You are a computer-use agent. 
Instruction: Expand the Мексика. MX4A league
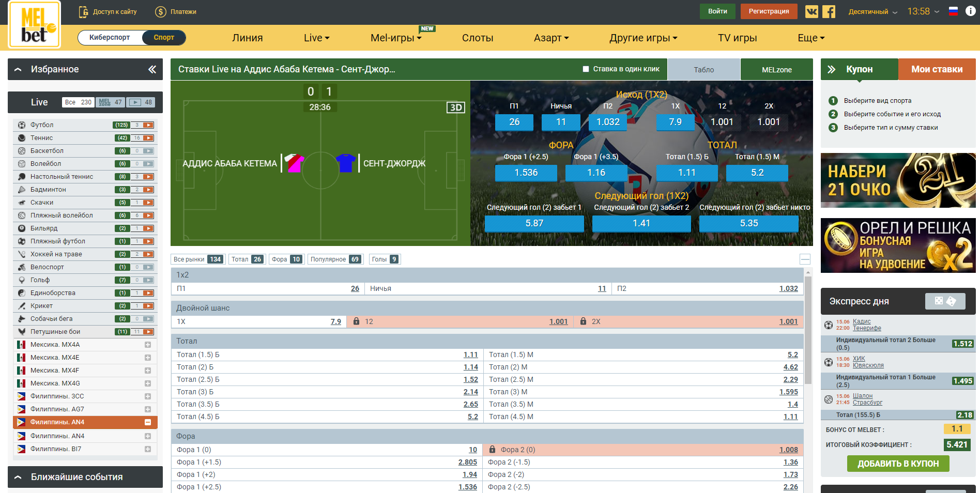coord(148,345)
